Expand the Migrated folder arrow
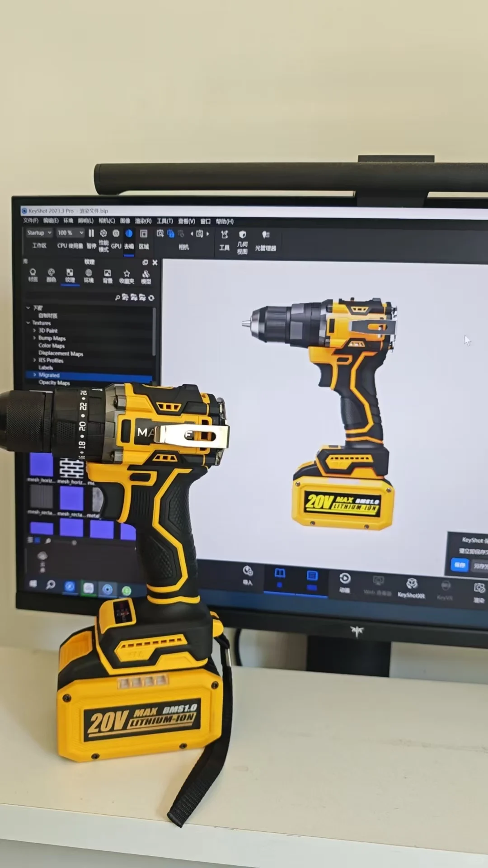This screenshot has height=868, width=488. tap(34, 375)
